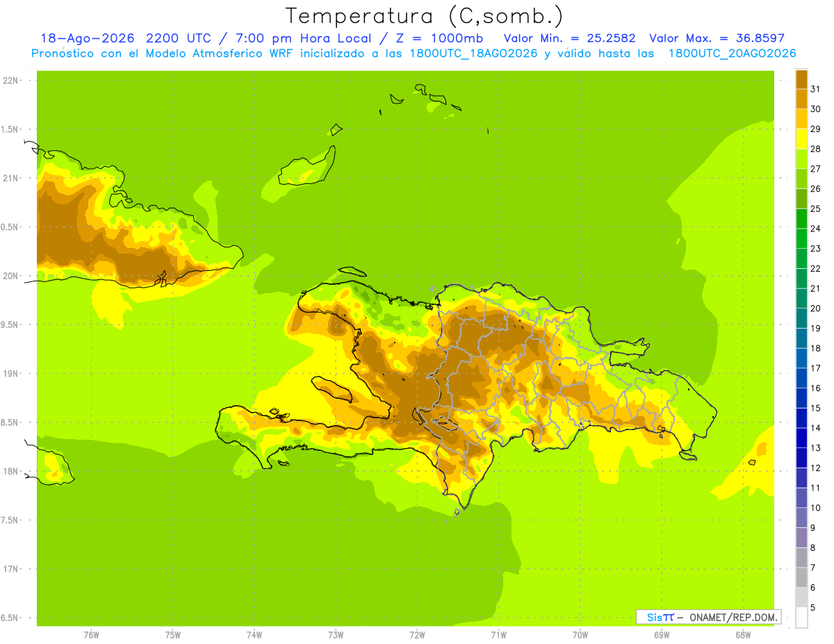Click the lime swatch between 27 and 28

point(801,159)
